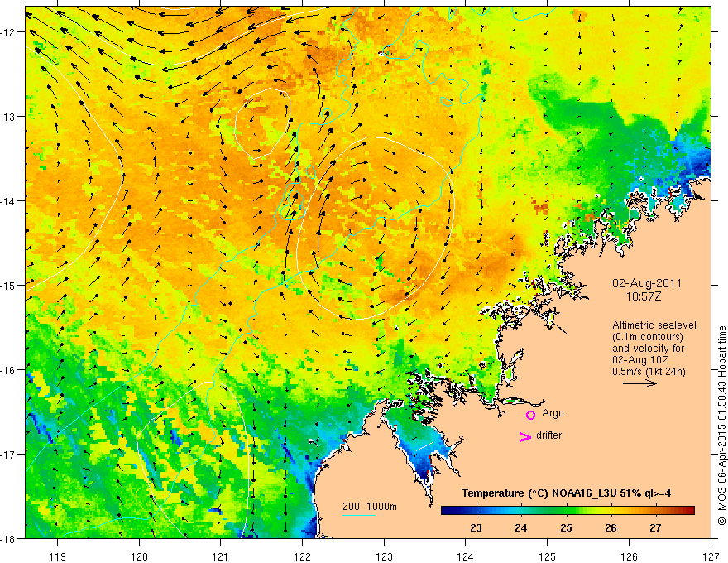Click the 'Temperature (°C) NOAA16_L3U' title
The image size is (728, 563).
tap(539, 493)
